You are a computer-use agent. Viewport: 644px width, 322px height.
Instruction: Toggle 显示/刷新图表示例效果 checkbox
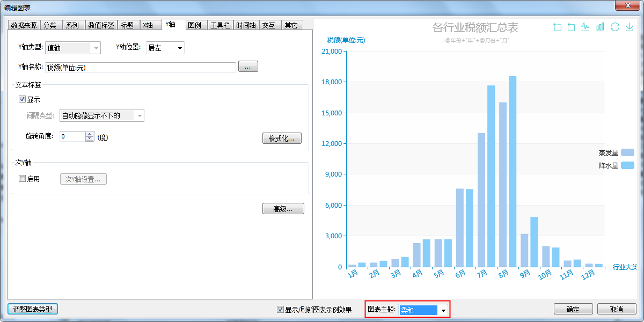pos(280,310)
